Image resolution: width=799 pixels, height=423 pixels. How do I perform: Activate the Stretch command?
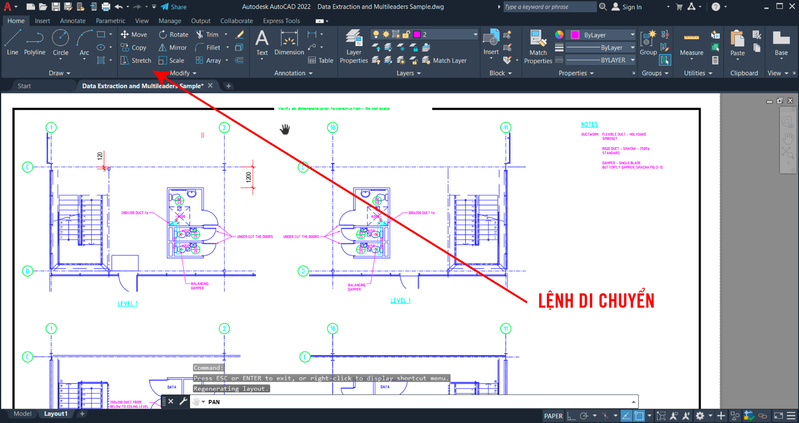click(x=136, y=60)
